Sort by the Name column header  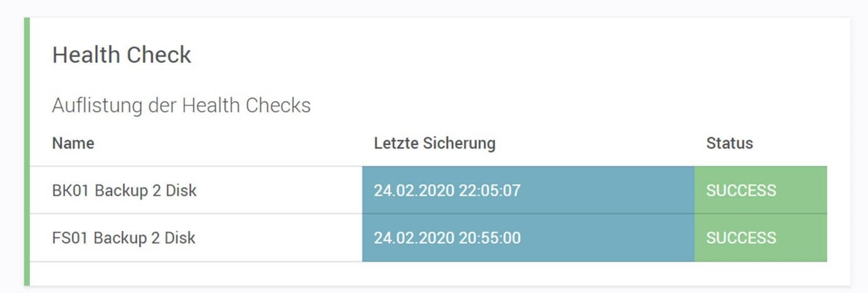(x=73, y=144)
